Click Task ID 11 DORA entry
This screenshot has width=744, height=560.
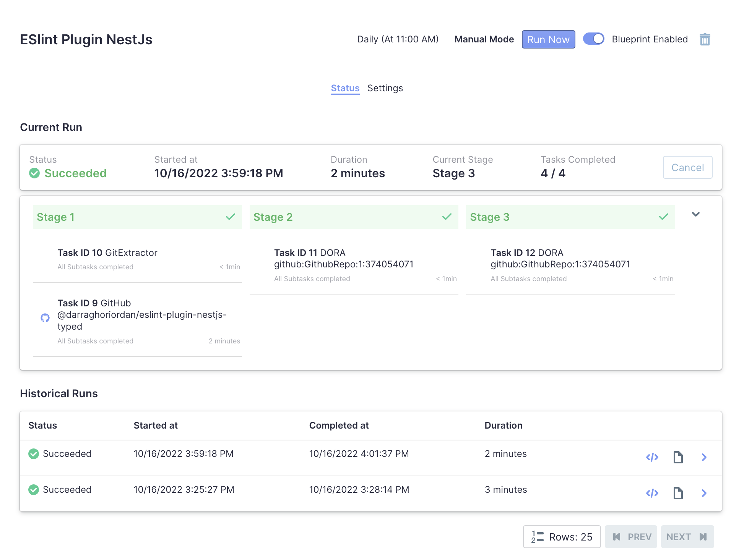click(x=354, y=265)
